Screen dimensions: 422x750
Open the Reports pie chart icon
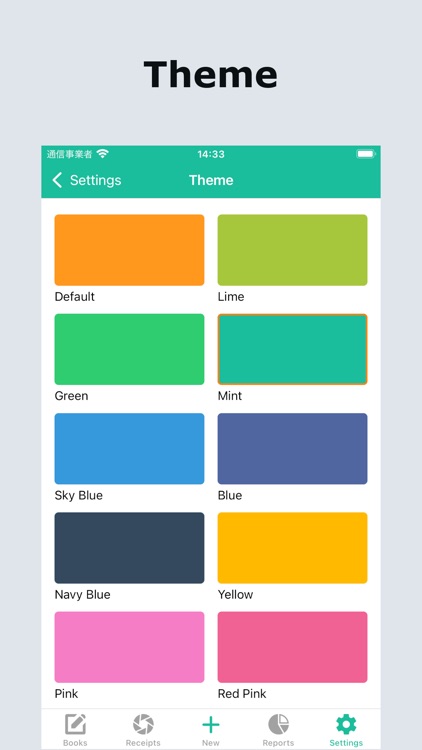point(278,724)
